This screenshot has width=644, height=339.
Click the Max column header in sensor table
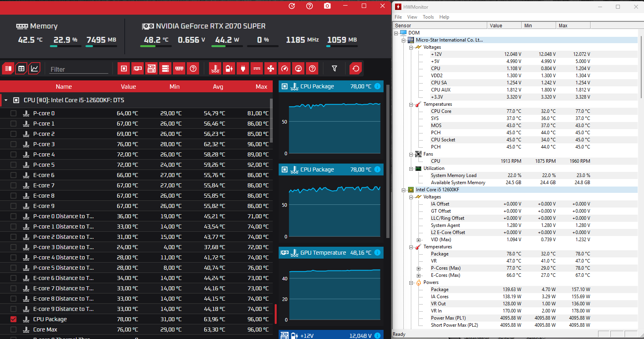tap(261, 86)
